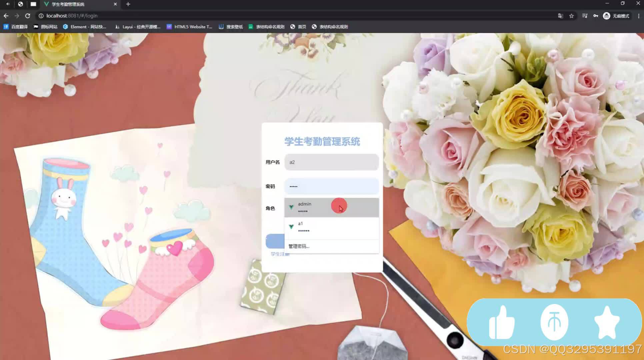
Task: Minimize the browser window
Action: click(607, 3)
